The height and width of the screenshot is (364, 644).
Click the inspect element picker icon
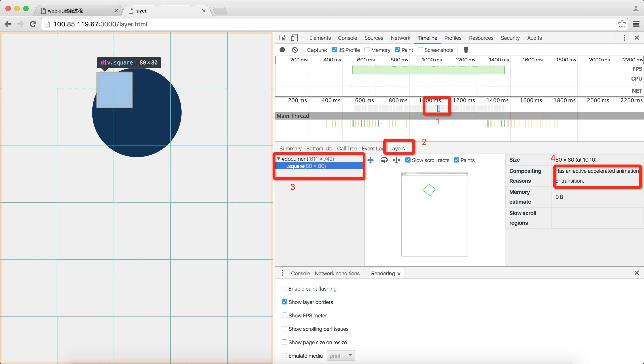point(282,38)
